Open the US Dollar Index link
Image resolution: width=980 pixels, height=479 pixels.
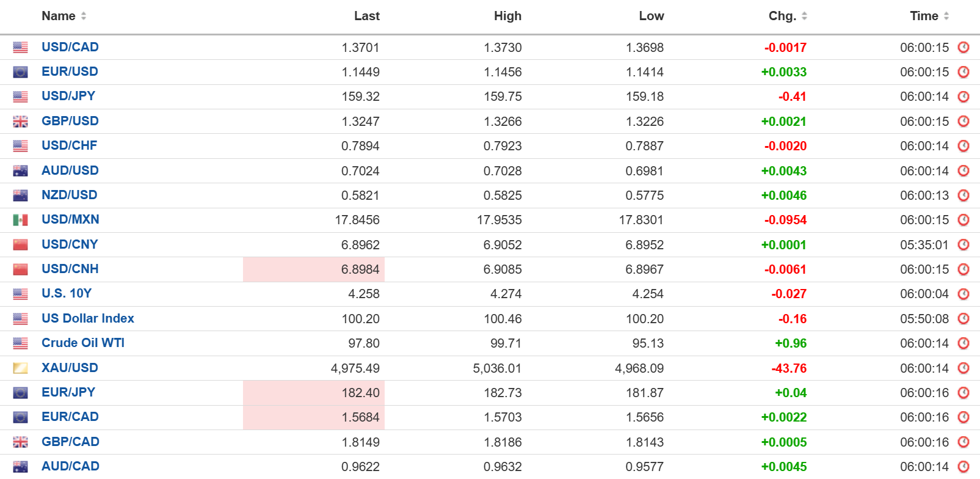point(88,318)
